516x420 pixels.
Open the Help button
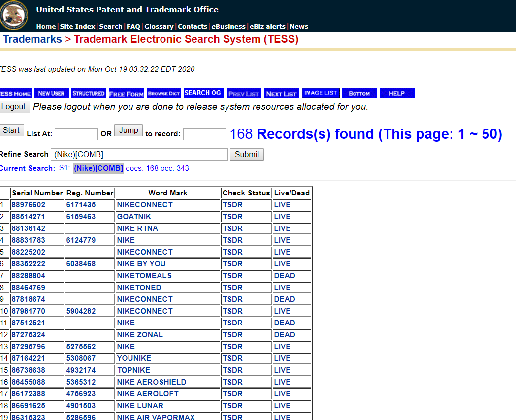397,93
